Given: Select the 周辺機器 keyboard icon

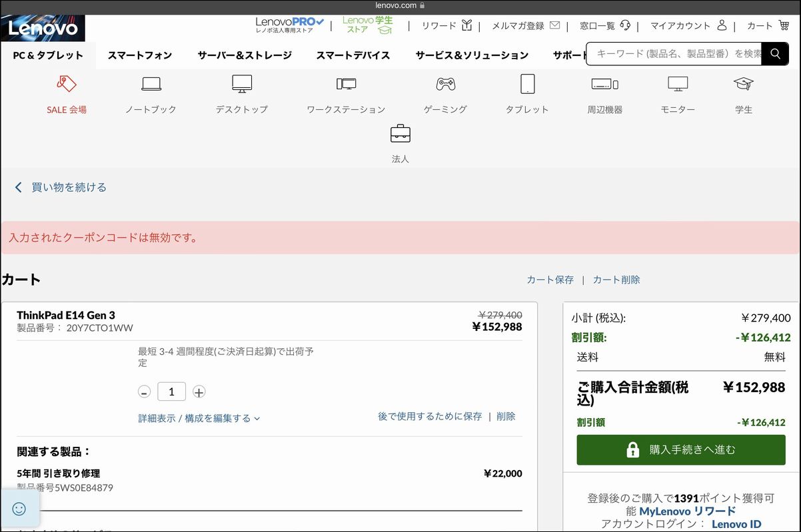Looking at the screenshot, I should coord(605,84).
